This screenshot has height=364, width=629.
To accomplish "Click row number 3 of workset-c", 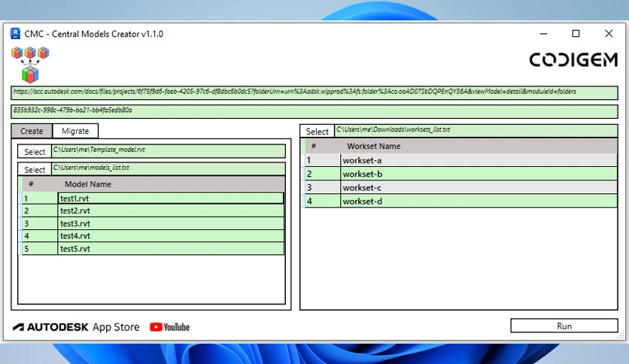I will (x=323, y=187).
